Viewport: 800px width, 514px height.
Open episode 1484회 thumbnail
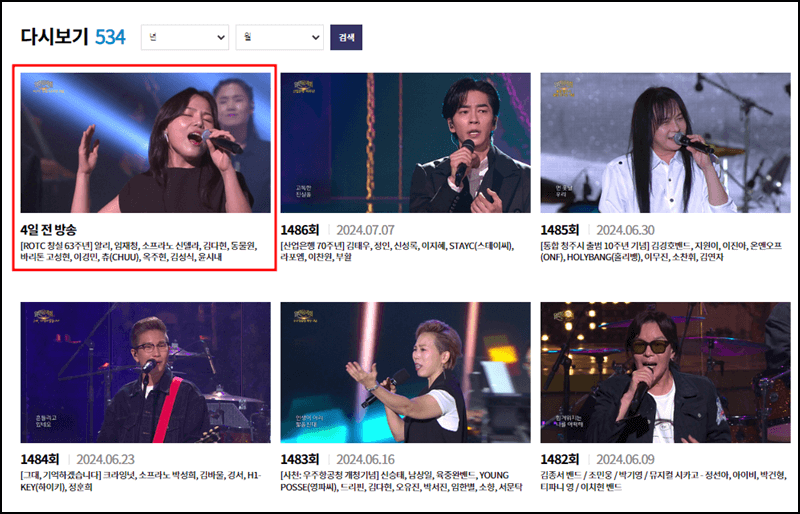[x=145, y=373]
